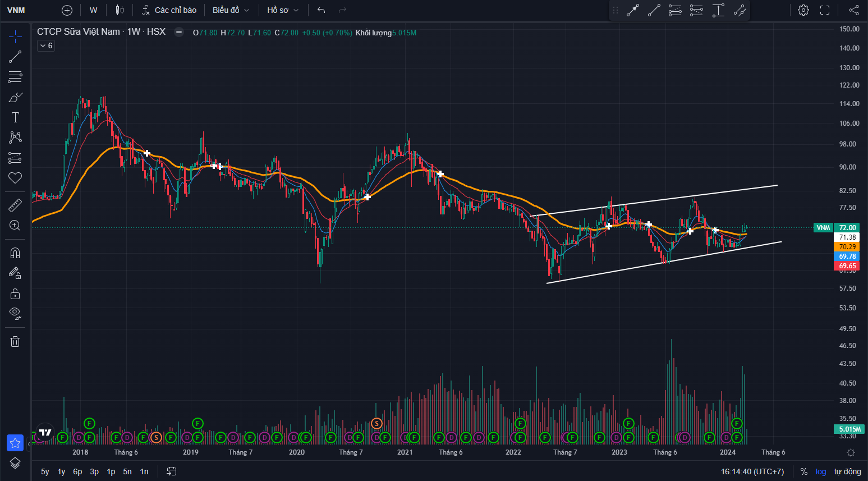
Task: Click the green VNM price scale label
Action: pyautogui.click(x=823, y=228)
